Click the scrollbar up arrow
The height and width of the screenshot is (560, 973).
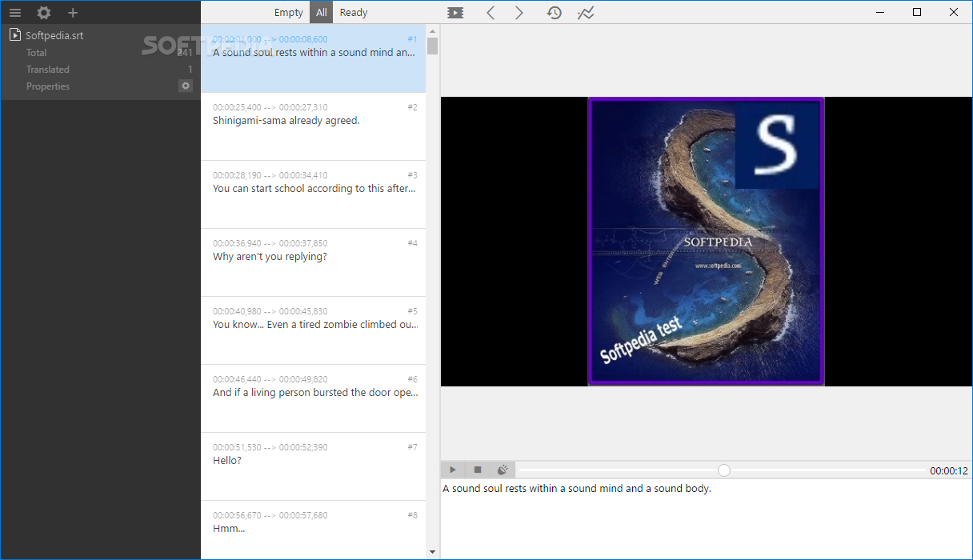click(433, 30)
